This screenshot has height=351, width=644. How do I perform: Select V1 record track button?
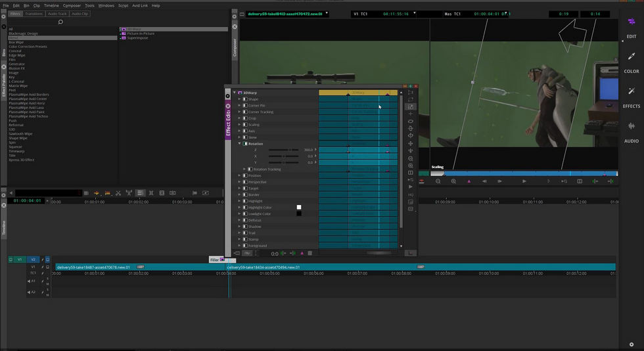(x=19, y=260)
